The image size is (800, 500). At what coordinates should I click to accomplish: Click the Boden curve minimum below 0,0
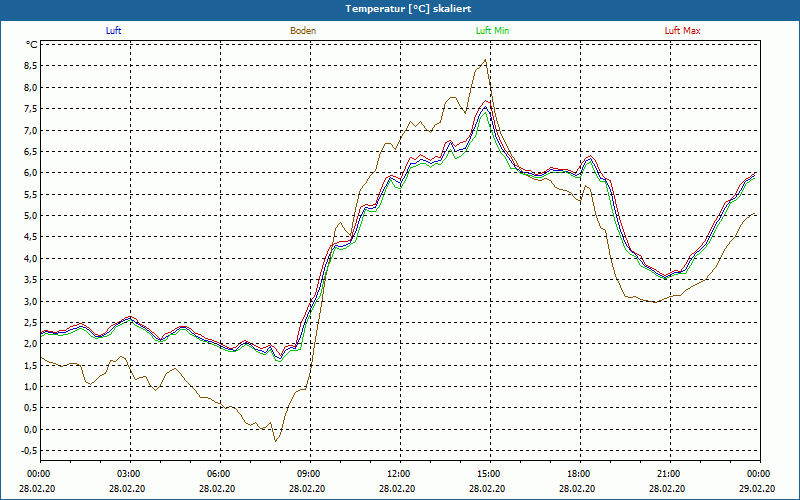pos(276,441)
